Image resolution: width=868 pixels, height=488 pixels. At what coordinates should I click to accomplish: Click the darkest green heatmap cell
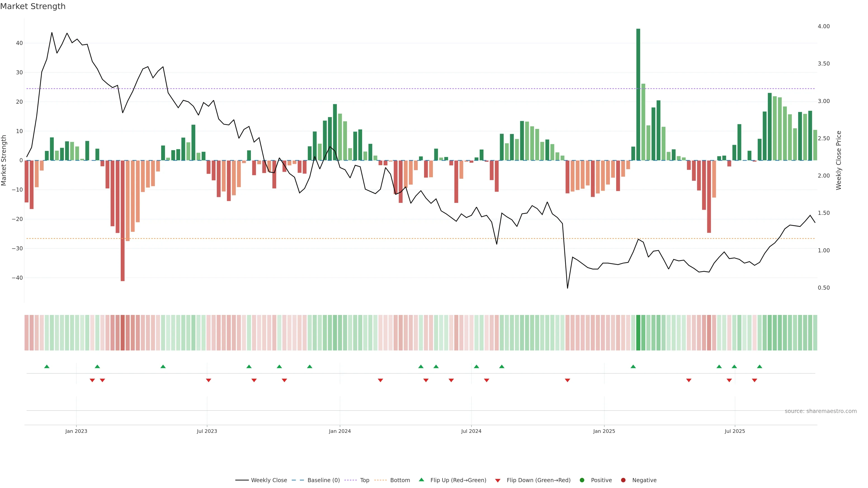pyautogui.click(x=638, y=332)
